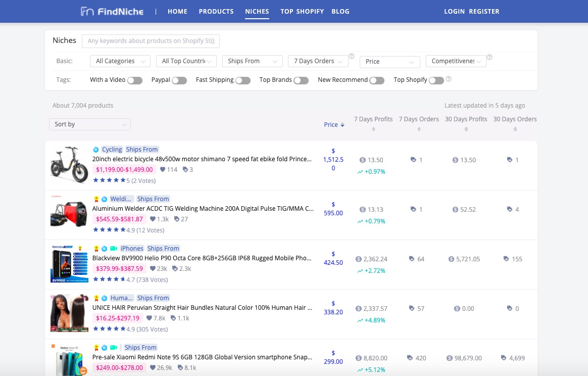Screen dimensions: 588x376
Task: Click video camera icon on Blackview BV9900 row
Action: pyautogui.click(x=114, y=249)
